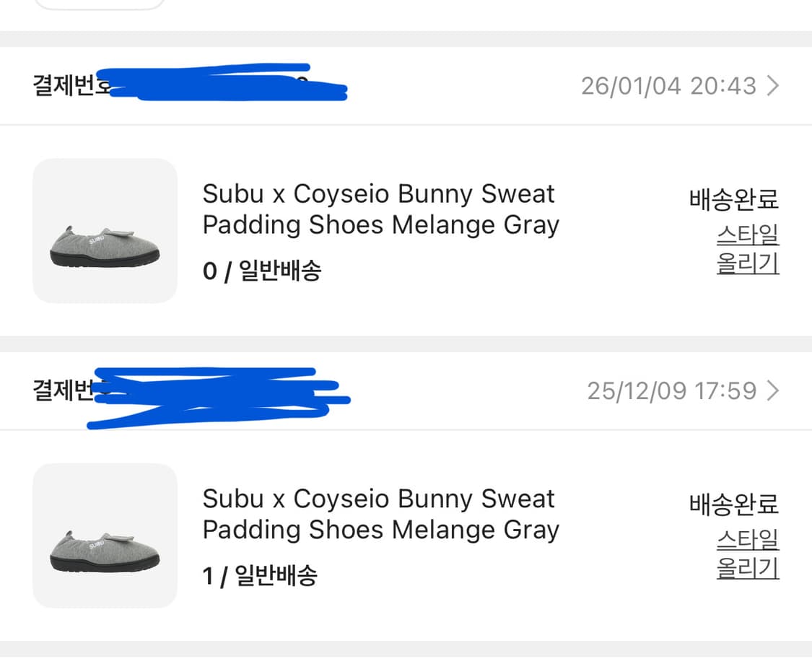
Task: Click option quantity 0 in the first order item
Action: 209,270
